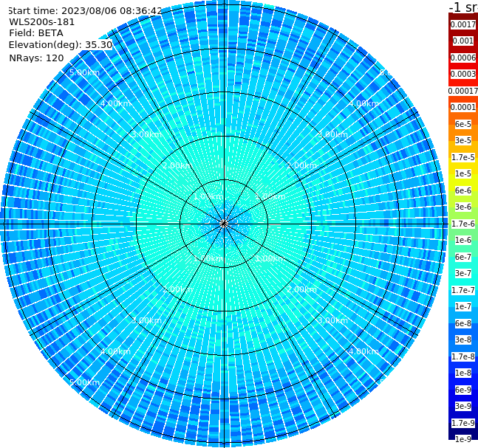Click the 1.7e-8 blue colorbar label
478x448 pixels.
[x=463, y=356]
